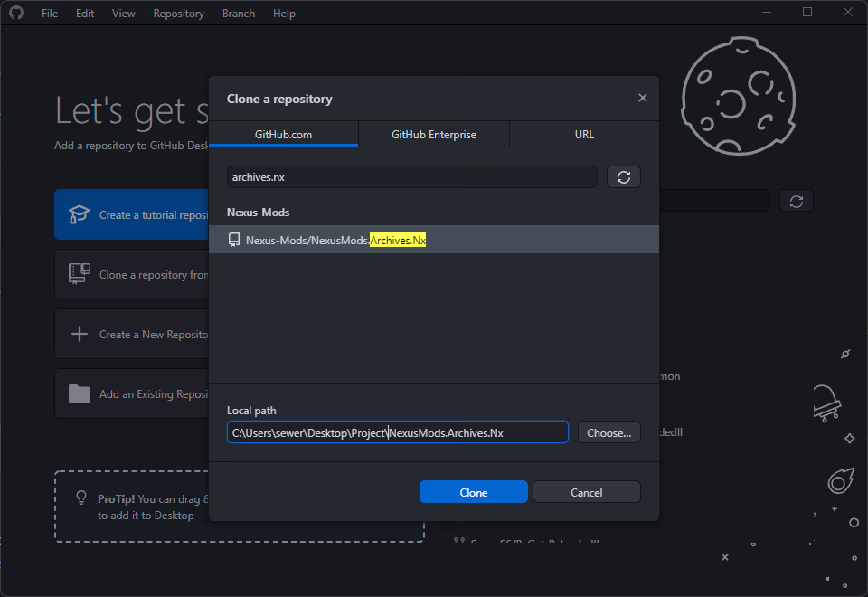
Task: Switch to the URL tab
Action: point(584,135)
